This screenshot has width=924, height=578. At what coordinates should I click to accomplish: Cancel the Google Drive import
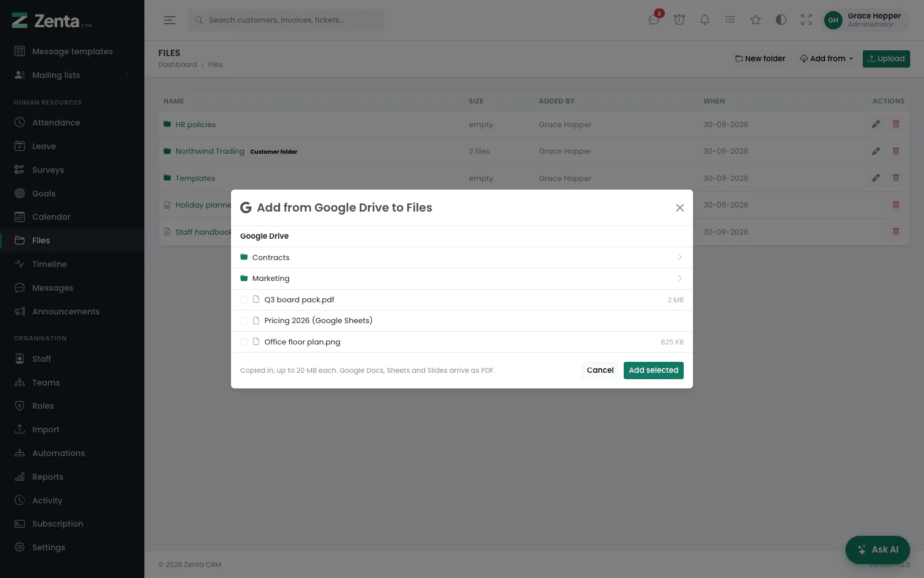pos(600,370)
